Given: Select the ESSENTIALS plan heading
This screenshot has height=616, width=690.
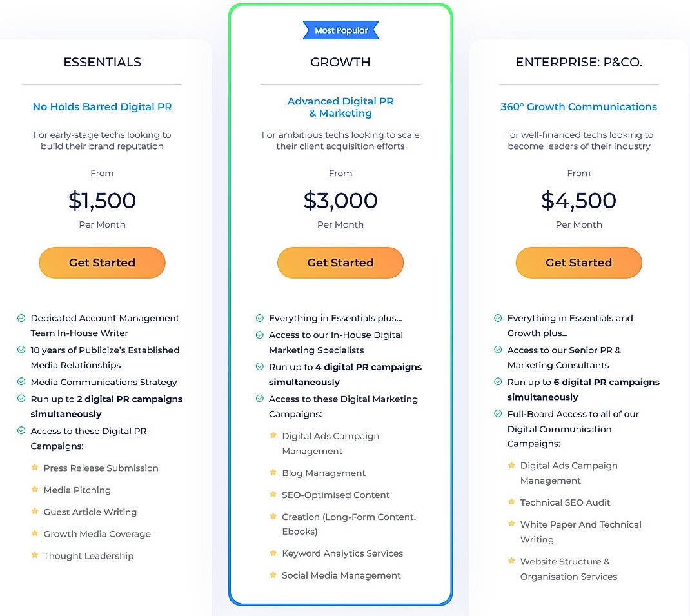Looking at the screenshot, I should click(102, 62).
